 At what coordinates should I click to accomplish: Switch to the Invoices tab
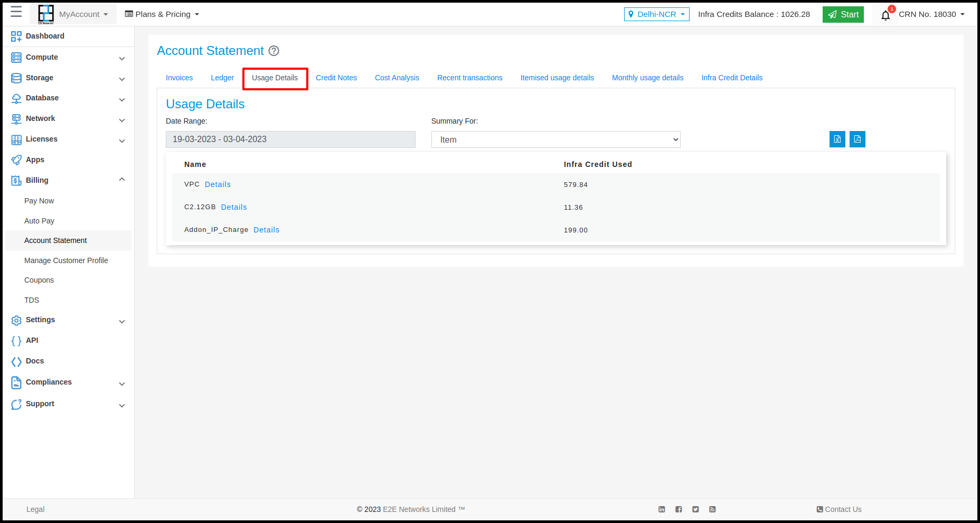point(179,78)
